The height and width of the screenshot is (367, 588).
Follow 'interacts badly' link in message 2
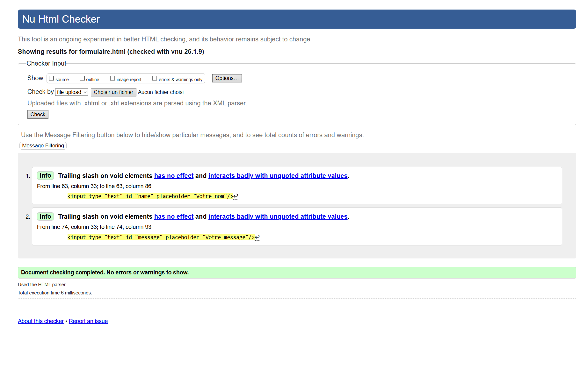278,217
